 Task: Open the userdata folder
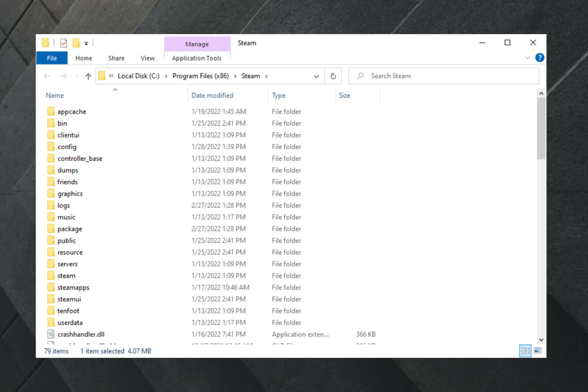70,322
